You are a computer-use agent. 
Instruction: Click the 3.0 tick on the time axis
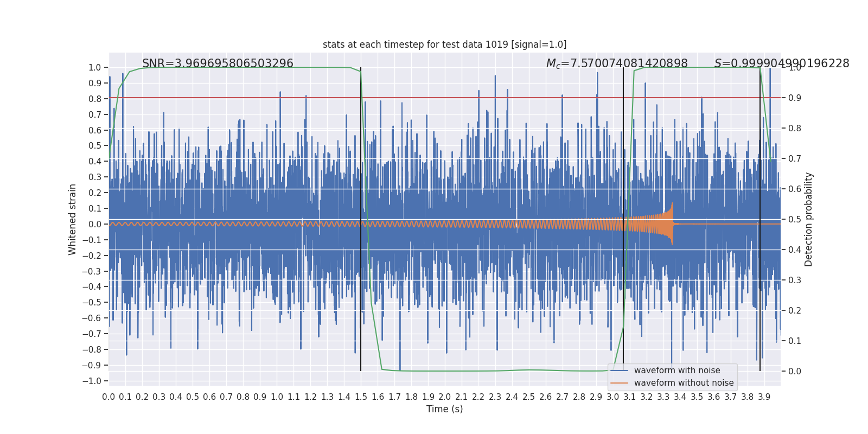(x=613, y=397)
